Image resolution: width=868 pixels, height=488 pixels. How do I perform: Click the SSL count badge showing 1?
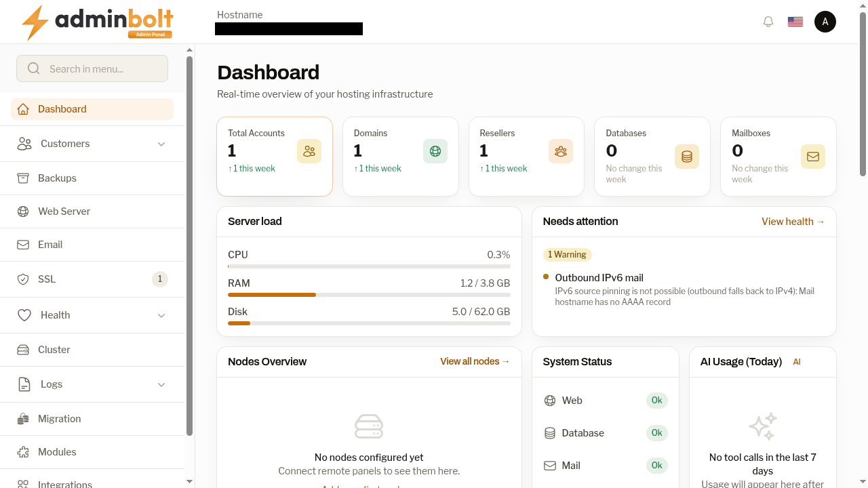[x=160, y=279]
